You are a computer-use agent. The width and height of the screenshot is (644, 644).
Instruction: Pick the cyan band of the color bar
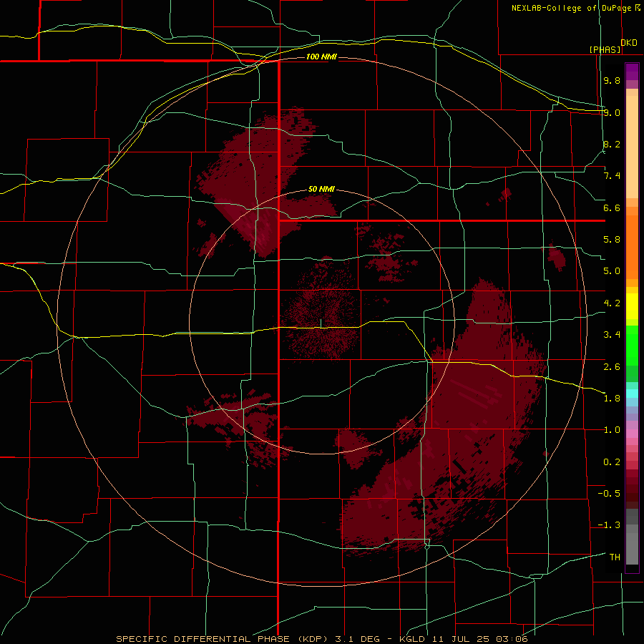pyautogui.click(x=632, y=394)
